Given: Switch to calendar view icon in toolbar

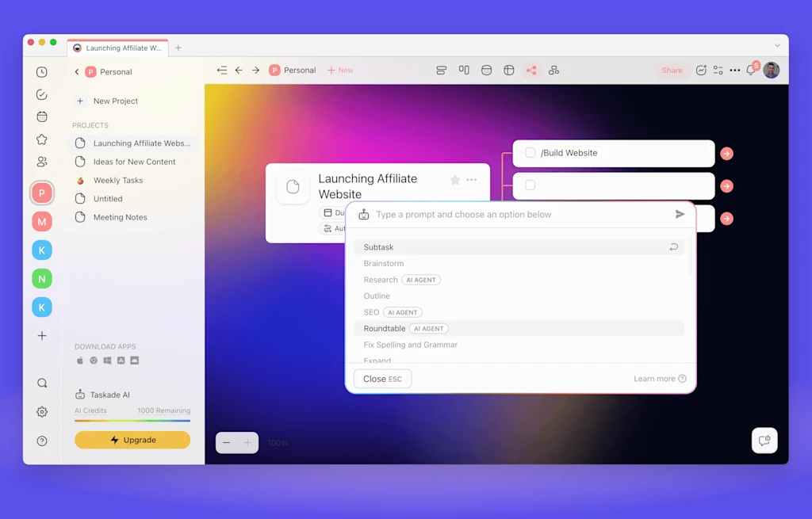Looking at the screenshot, I should pos(486,71).
